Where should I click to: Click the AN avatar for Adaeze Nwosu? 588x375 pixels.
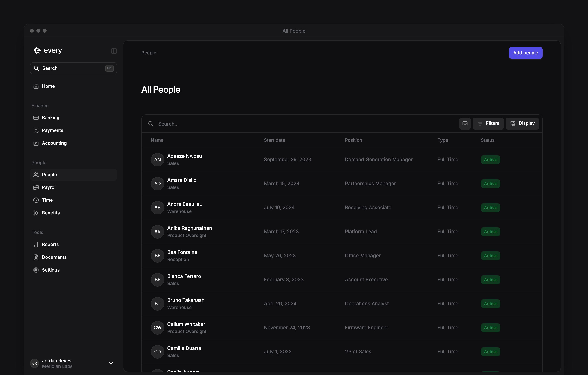click(x=157, y=160)
